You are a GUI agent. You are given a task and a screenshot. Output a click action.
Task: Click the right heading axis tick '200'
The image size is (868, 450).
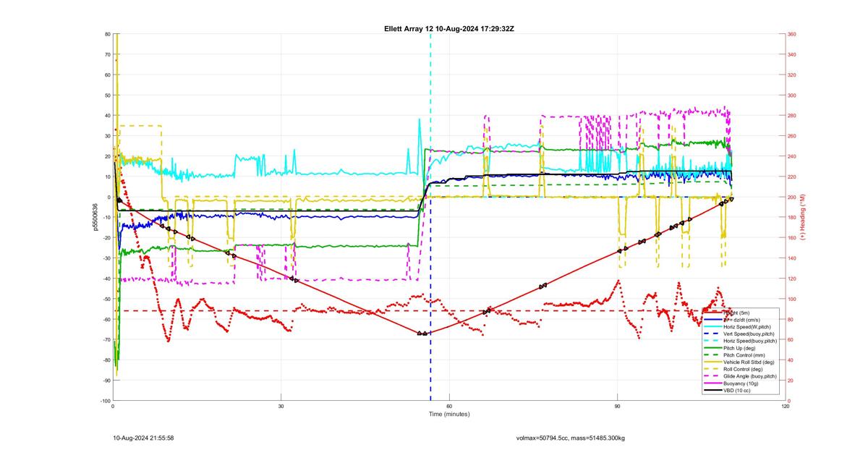click(792, 197)
